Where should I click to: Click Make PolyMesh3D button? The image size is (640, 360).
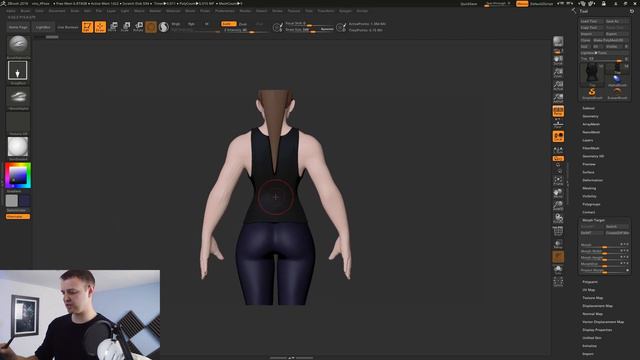(611, 40)
